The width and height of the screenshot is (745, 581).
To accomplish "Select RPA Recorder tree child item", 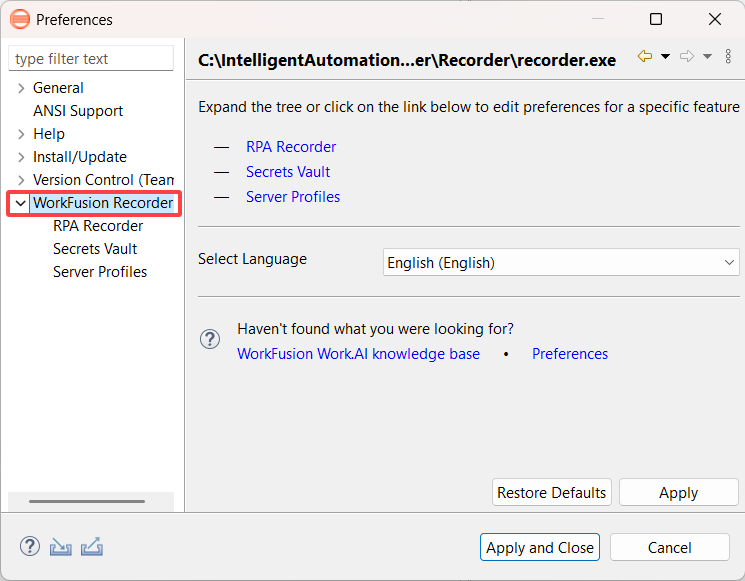I will click(98, 226).
